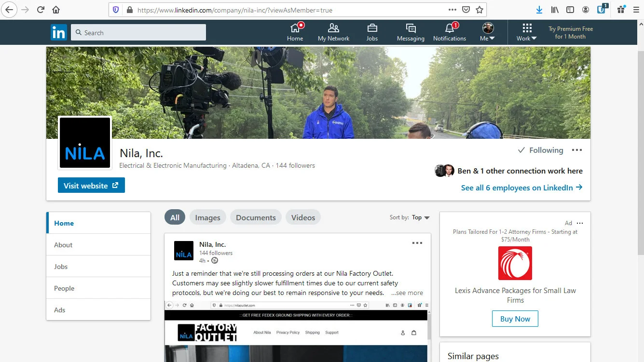Click Ben & 1 other connection work here

tap(520, 171)
